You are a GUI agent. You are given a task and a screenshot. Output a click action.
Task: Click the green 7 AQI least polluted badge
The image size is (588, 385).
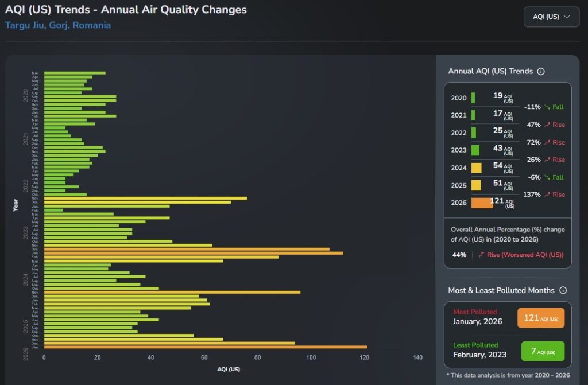pyautogui.click(x=543, y=351)
